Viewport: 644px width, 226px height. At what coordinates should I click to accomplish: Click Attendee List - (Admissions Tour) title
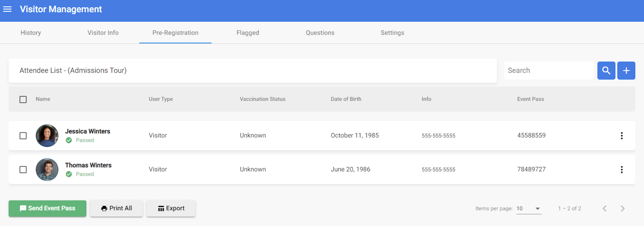pyautogui.click(x=73, y=71)
